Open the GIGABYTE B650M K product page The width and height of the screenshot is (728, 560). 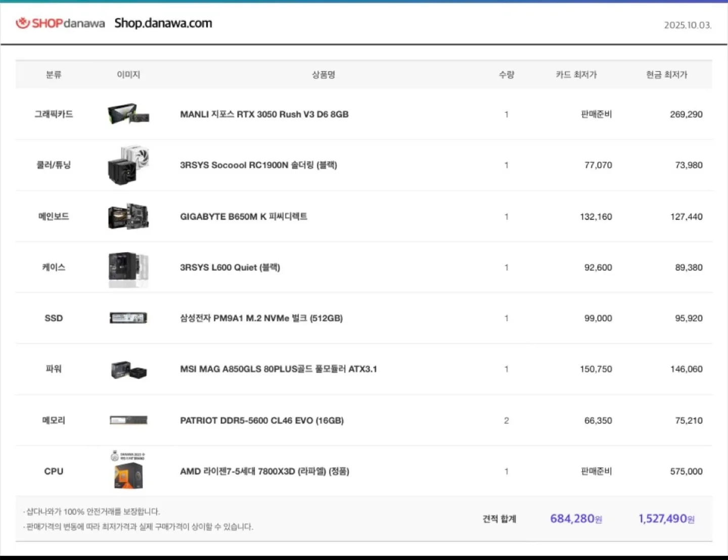244,216
